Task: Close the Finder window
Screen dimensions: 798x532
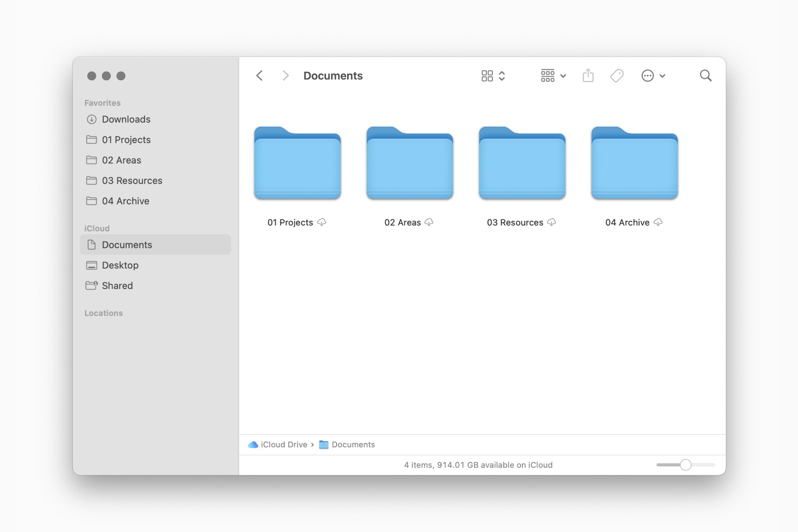Action: tap(92, 76)
